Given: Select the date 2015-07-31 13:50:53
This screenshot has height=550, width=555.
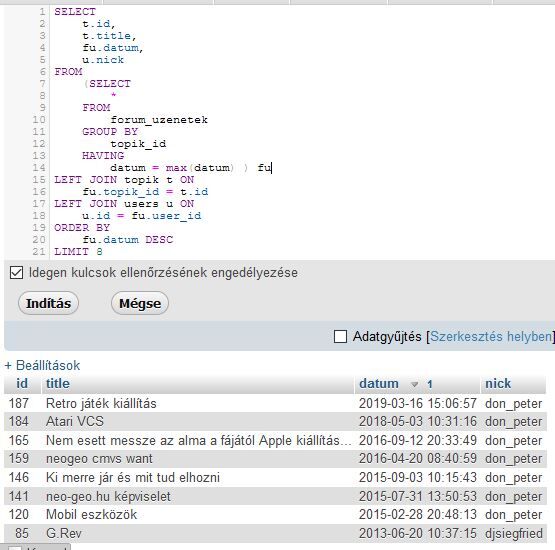Looking at the screenshot, I should pyautogui.click(x=418, y=497).
